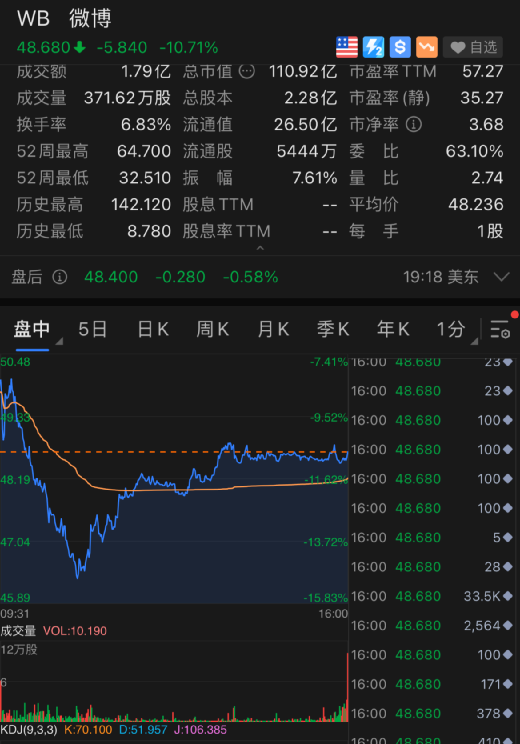Viewport: 520px width, 744px height.
Task: Tap the KDJ(9,3,3) indicator label
Action: click(29, 730)
